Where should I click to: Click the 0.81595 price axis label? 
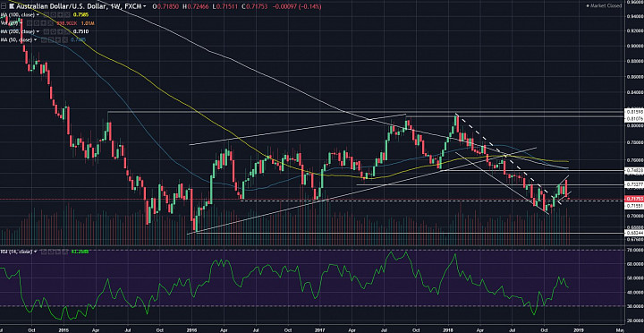click(x=633, y=111)
